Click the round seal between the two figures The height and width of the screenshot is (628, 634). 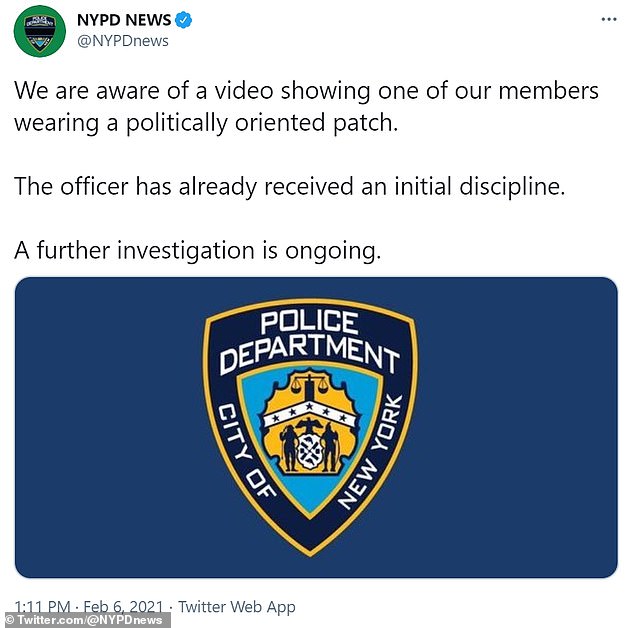[x=310, y=451]
